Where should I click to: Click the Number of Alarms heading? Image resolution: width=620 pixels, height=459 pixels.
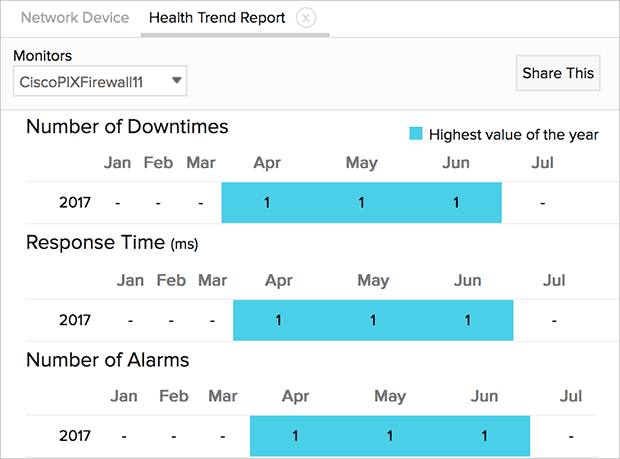coord(107,359)
